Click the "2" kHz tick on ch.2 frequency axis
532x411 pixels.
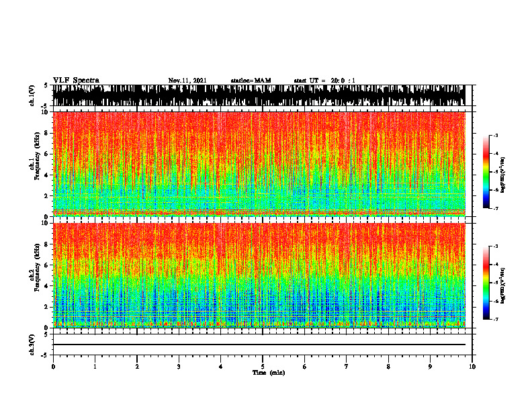tap(47, 307)
